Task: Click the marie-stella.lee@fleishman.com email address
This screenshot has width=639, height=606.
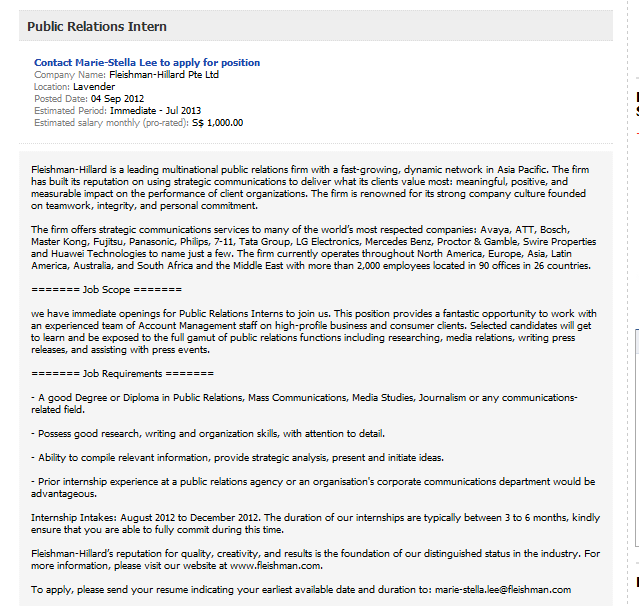Action: click(x=503, y=590)
